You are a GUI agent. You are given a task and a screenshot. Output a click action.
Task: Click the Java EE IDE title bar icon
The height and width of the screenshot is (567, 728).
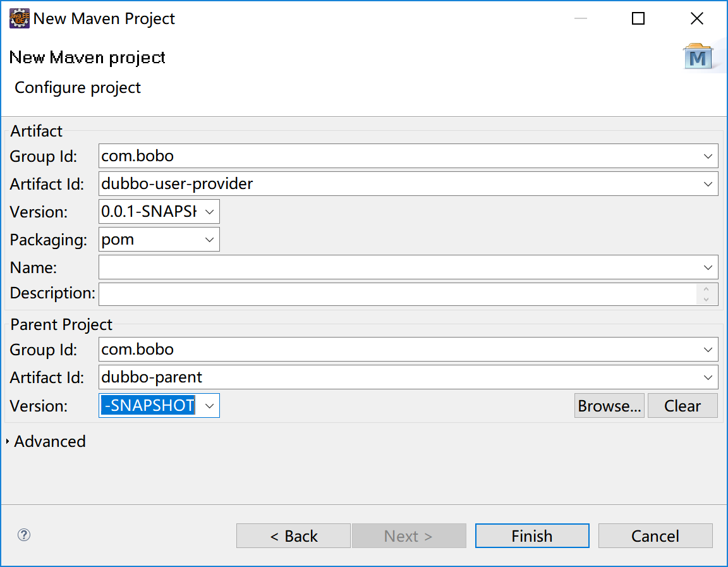19,18
